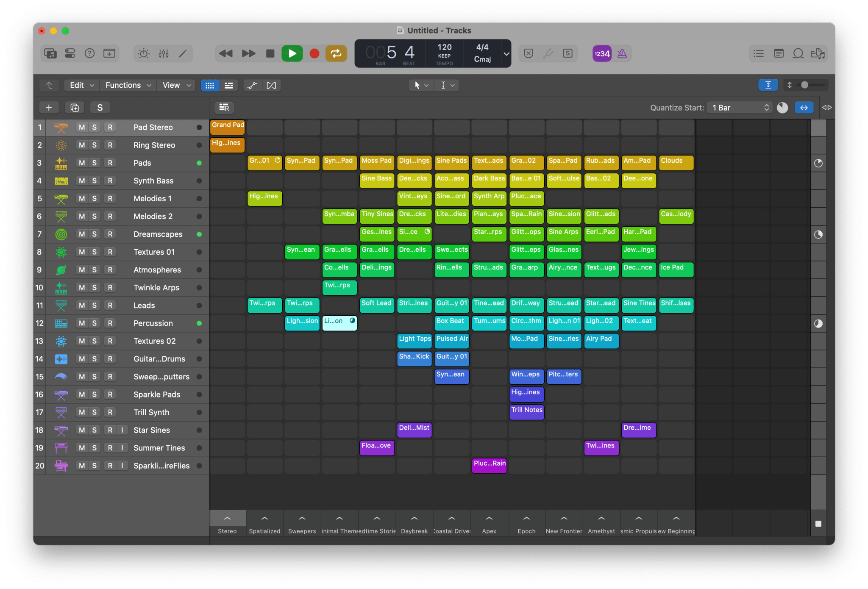Toggle the metronome on
Viewport: 868px width, 589px height.
point(622,53)
